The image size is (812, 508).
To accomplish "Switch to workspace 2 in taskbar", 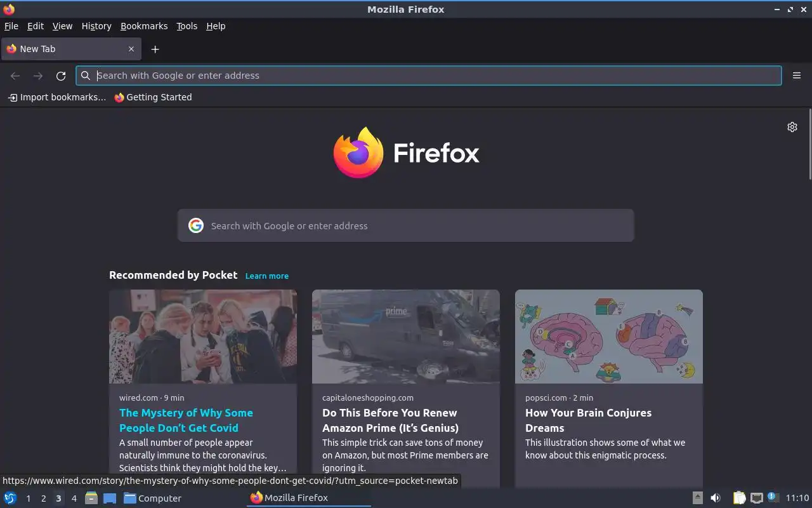I will click(43, 498).
